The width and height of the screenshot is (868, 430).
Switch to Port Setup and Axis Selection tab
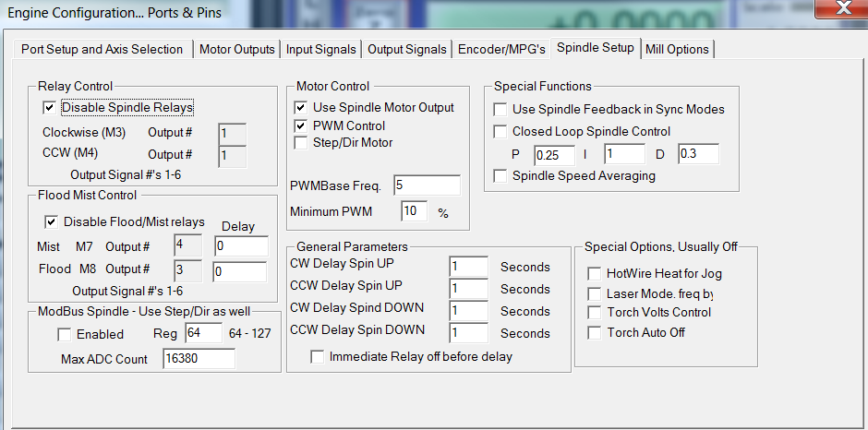click(102, 49)
